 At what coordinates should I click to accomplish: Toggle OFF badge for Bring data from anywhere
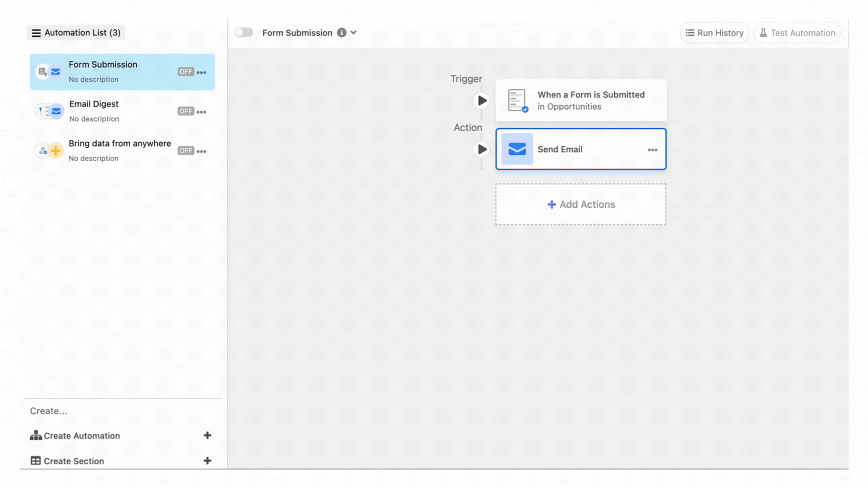pyautogui.click(x=185, y=151)
